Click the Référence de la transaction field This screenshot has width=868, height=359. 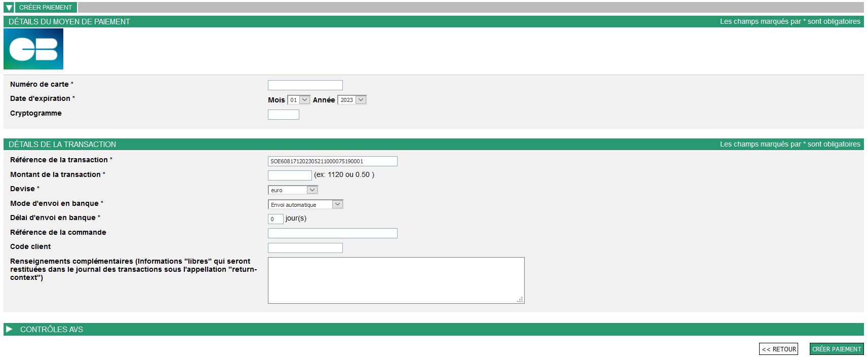[x=332, y=161]
